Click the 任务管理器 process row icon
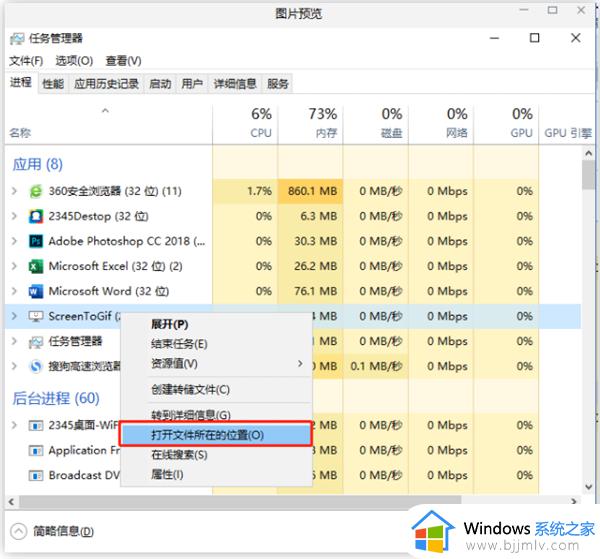The width and height of the screenshot is (600, 559). point(36,342)
